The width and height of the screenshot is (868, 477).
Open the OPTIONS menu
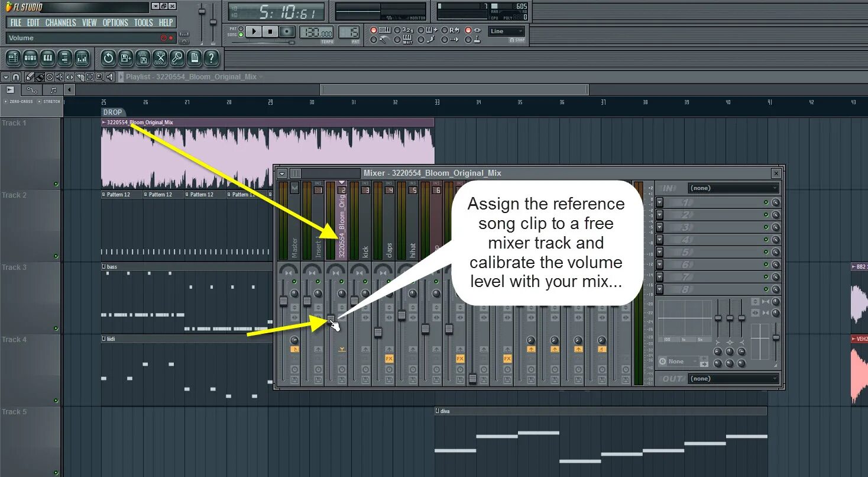[115, 23]
